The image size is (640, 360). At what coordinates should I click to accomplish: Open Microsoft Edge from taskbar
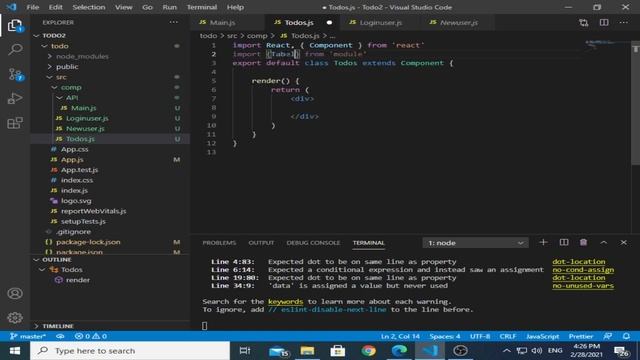399,351
